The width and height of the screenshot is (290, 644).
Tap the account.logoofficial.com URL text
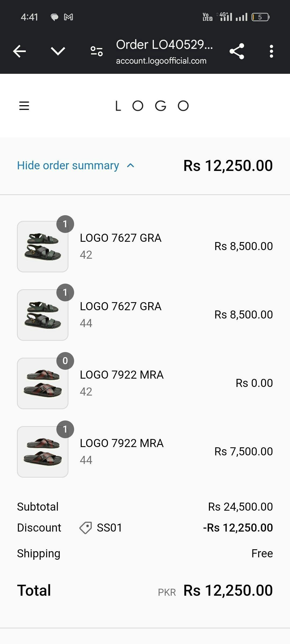(x=161, y=61)
